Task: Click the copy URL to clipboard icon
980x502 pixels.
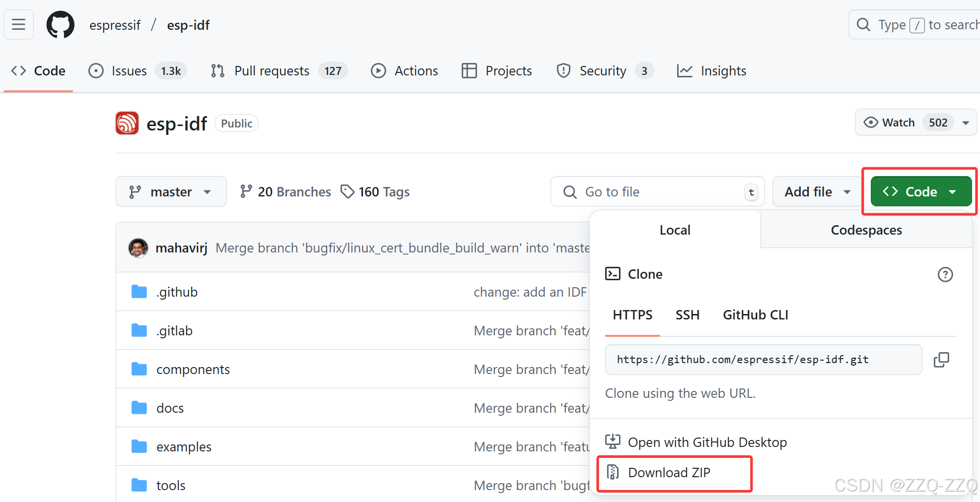Action: tap(941, 360)
